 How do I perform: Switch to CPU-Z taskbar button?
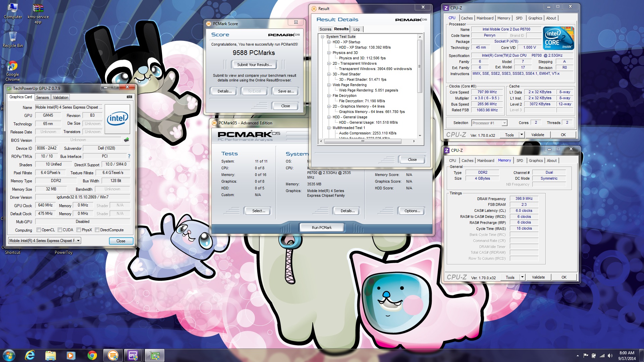pyautogui.click(x=133, y=355)
